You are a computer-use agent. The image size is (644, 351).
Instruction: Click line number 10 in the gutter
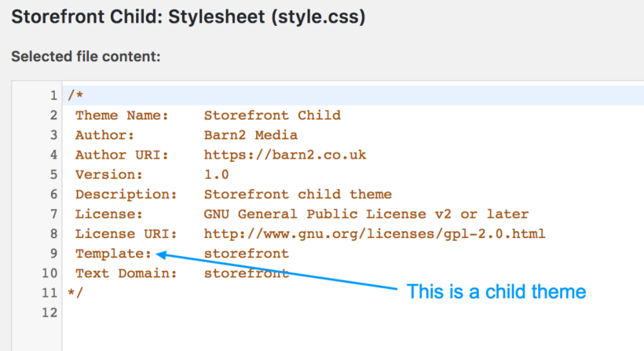49,272
